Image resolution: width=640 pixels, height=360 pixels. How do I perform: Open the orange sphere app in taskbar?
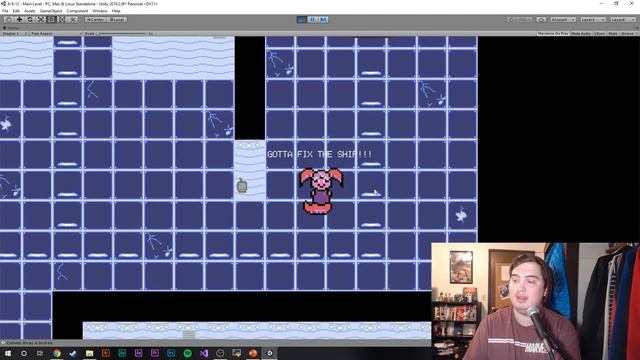click(x=253, y=353)
